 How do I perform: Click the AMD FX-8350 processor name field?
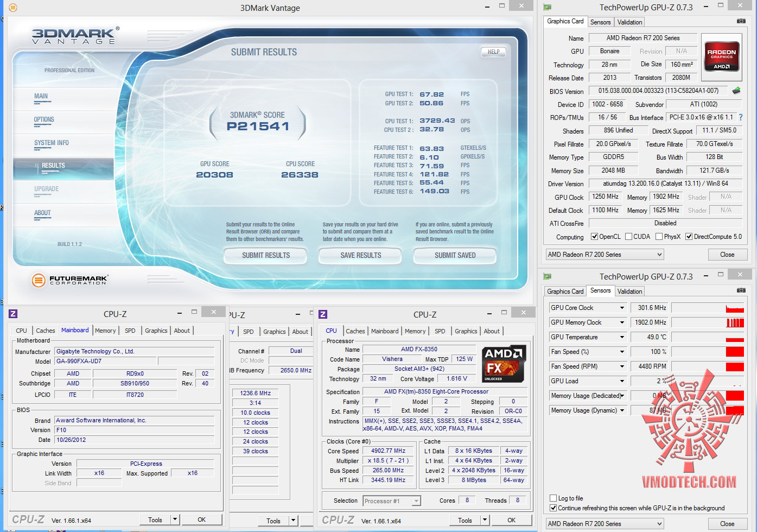419,349
